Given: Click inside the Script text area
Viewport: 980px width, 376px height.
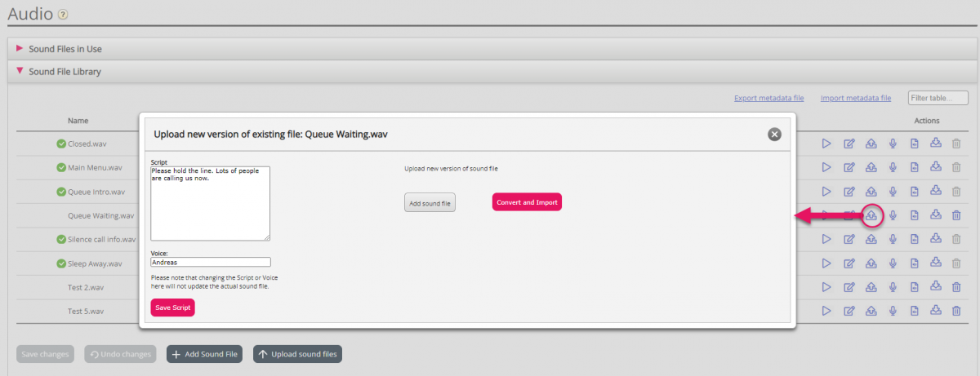Looking at the screenshot, I should point(210,204).
